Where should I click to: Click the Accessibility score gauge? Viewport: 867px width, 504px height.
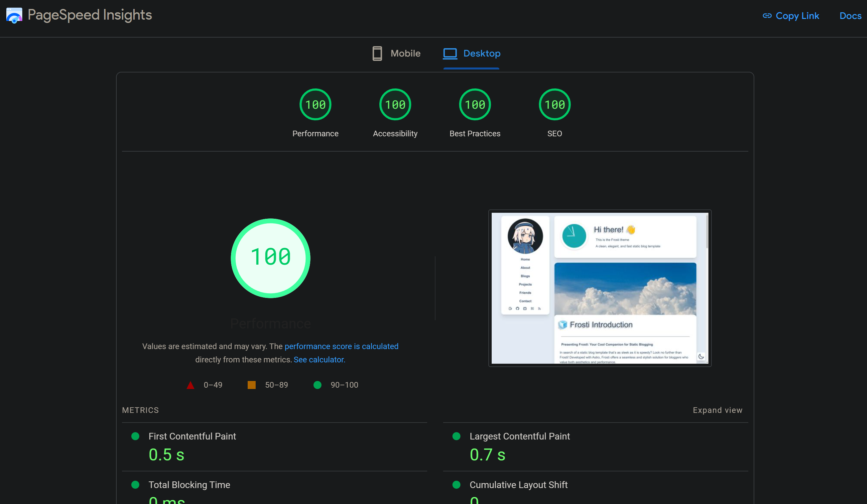pos(395,105)
